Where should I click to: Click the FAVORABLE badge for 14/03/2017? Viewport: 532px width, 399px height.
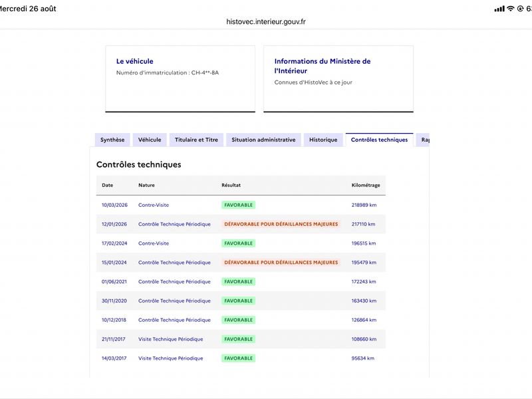pos(239,358)
